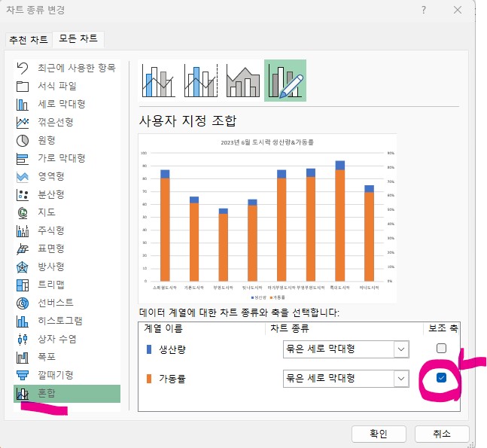Confirm with the 확인 button
The height and width of the screenshot is (448, 487).
tap(379, 434)
